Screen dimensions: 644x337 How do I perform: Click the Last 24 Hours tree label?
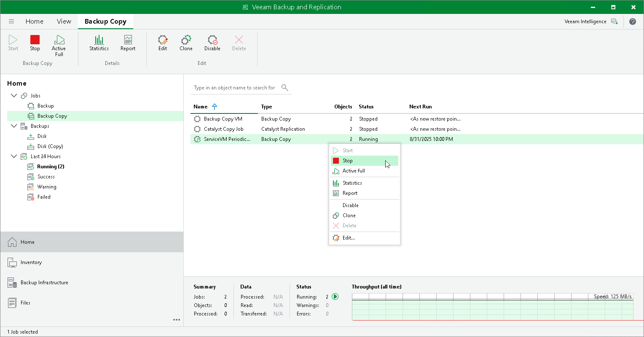pyautogui.click(x=46, y=156)
